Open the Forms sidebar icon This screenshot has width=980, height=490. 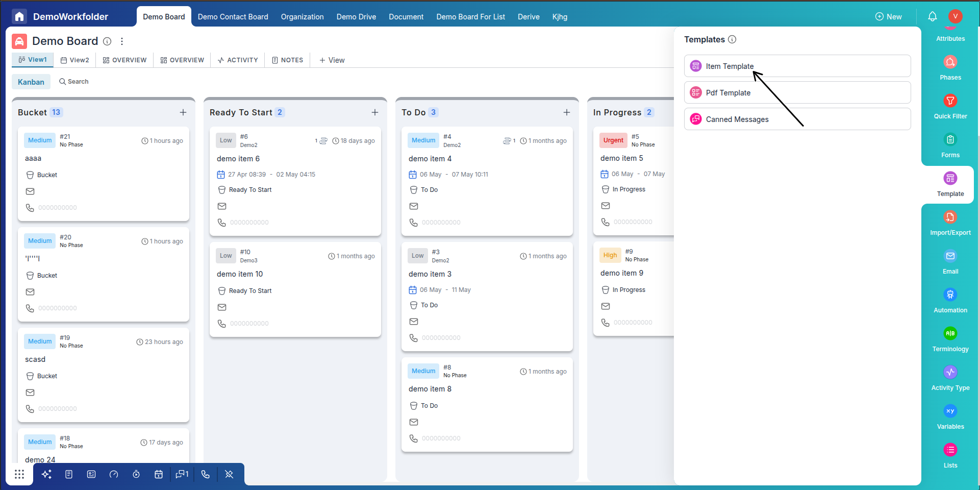(x=950, y=140)
